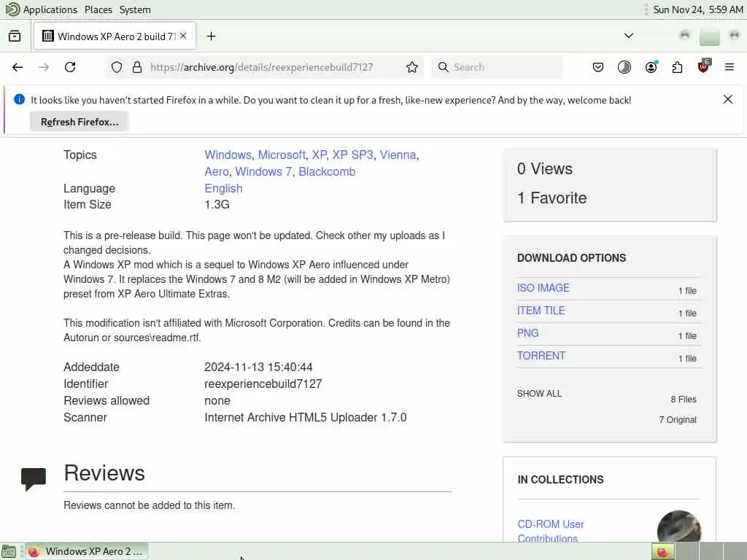747x560 pixels.
Task: Click the show desktop icon in taskbar
Action: (x=9, y=551)
